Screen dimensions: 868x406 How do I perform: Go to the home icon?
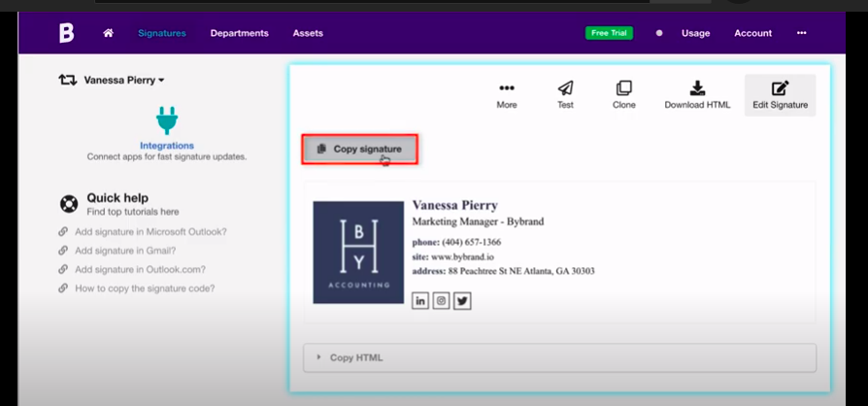[109, 33]
